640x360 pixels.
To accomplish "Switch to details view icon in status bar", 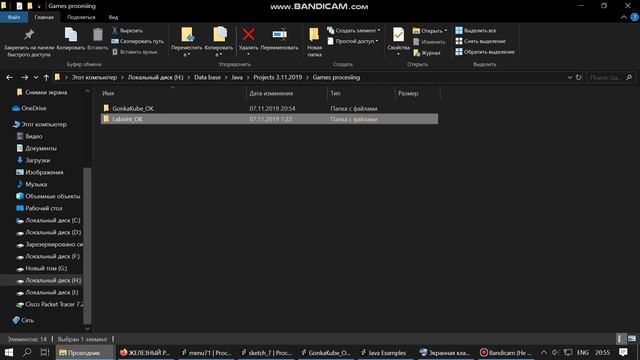I will (x=620, y=339).
